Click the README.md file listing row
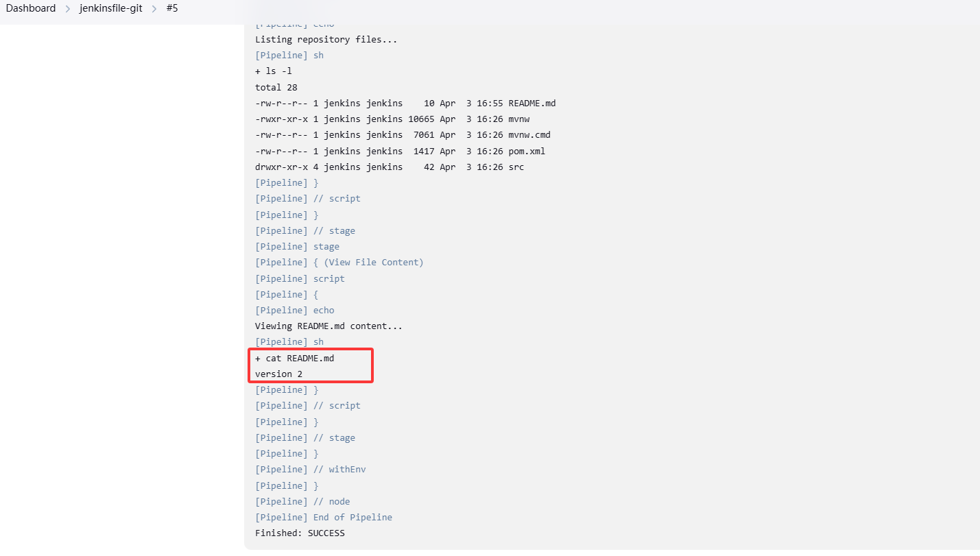The height and width of the screenshot is (556, 980). (x=405, y=104)
